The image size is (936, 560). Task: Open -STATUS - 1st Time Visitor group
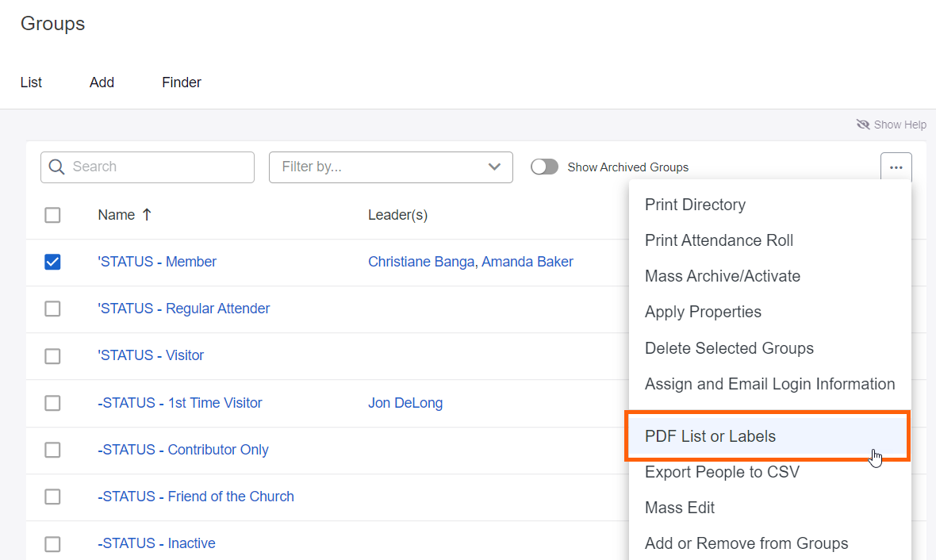[x=179, y=403]
